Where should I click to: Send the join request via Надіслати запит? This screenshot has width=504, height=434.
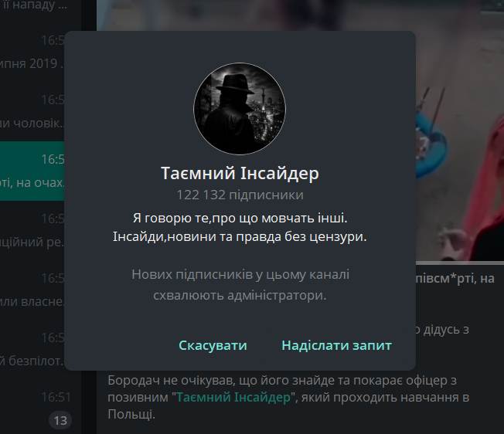(336, 345)
